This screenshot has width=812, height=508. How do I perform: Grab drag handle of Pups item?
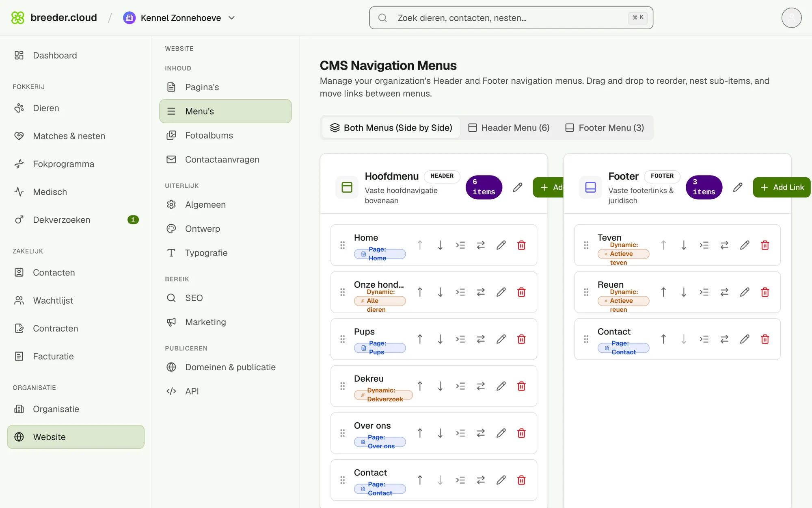tap(342, 339)
